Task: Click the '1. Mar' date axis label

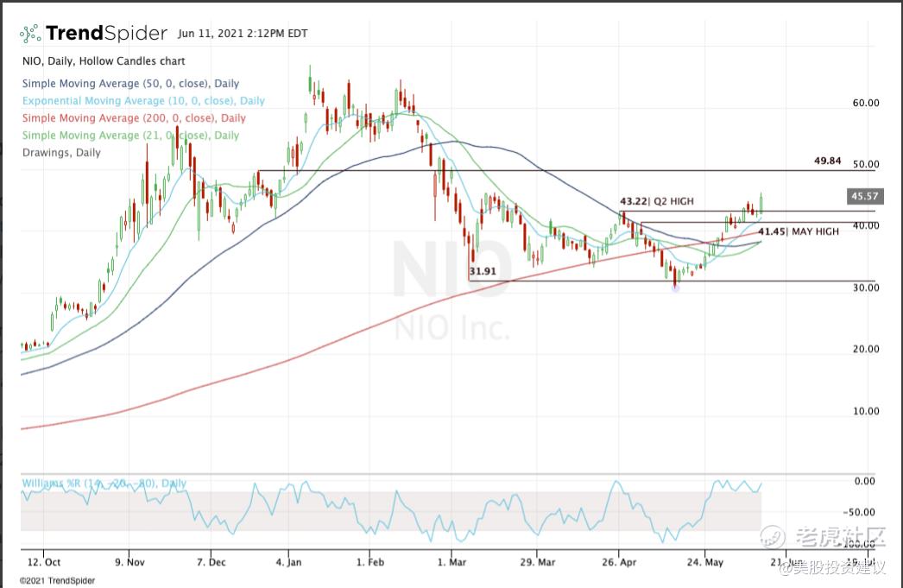Action: click(x=451, y=562)
